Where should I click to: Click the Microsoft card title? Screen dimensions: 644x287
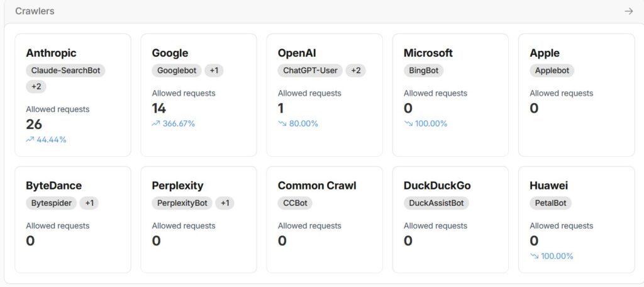[x=428, y=53]
